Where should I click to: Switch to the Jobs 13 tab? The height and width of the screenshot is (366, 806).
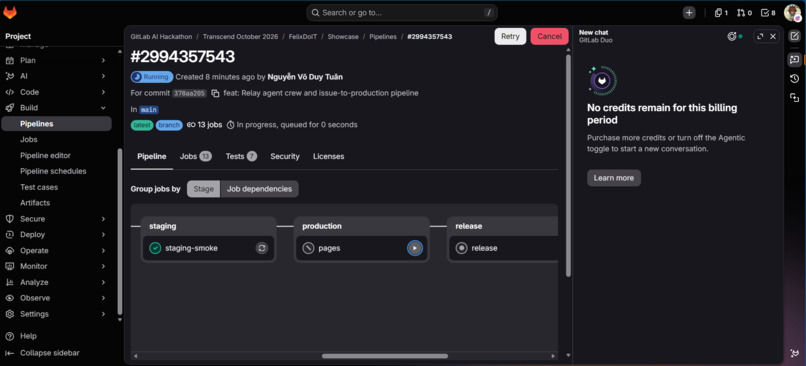click(195, 157)
